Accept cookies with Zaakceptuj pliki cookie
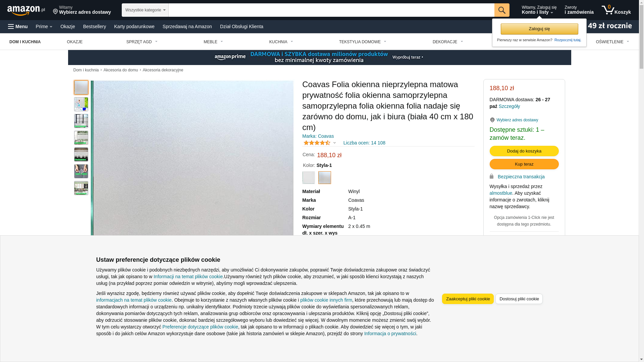 click(468, 299)
